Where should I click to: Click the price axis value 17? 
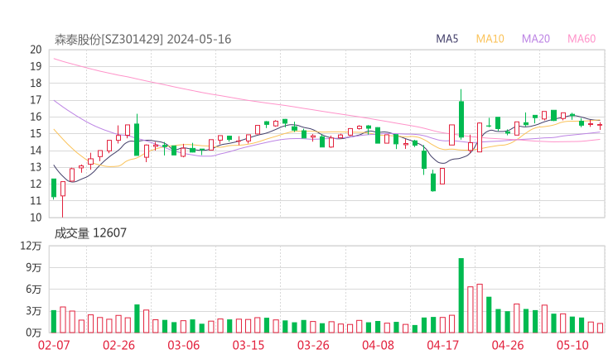(36, 100)
